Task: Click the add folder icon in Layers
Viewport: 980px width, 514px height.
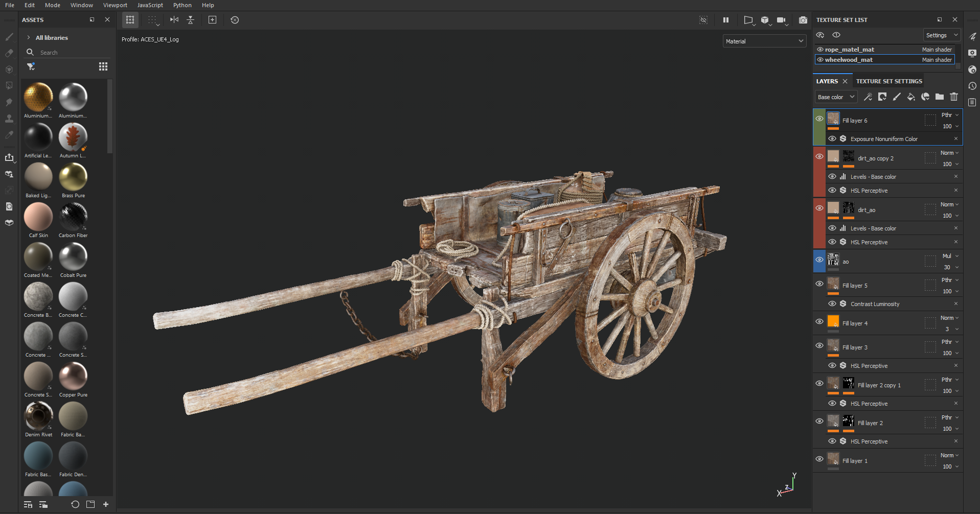Action: [x=940, y=97]
